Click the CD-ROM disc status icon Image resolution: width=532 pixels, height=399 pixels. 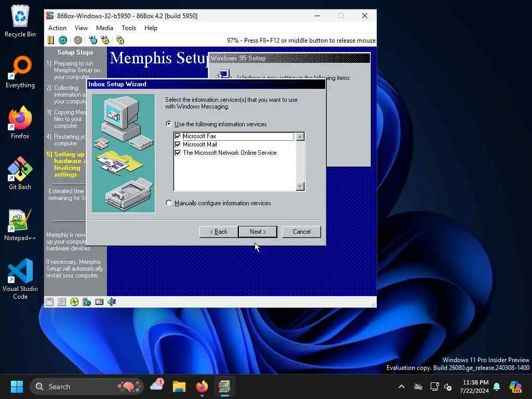point(74,302)
